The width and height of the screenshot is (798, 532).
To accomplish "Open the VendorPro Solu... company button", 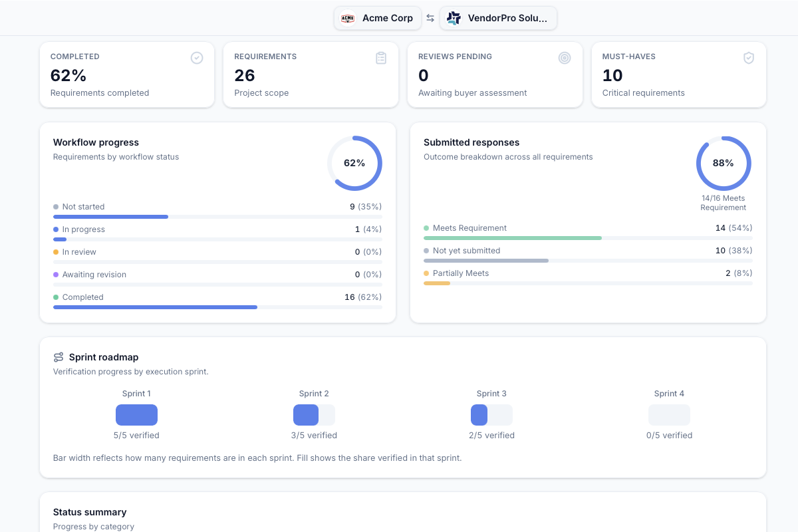I will (x=499, y=18).
